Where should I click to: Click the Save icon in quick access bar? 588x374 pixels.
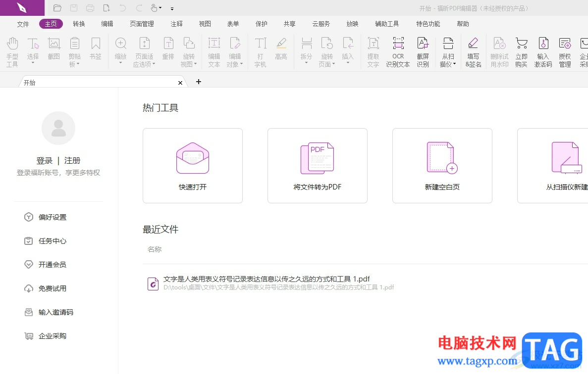click(x=74, y=8)
